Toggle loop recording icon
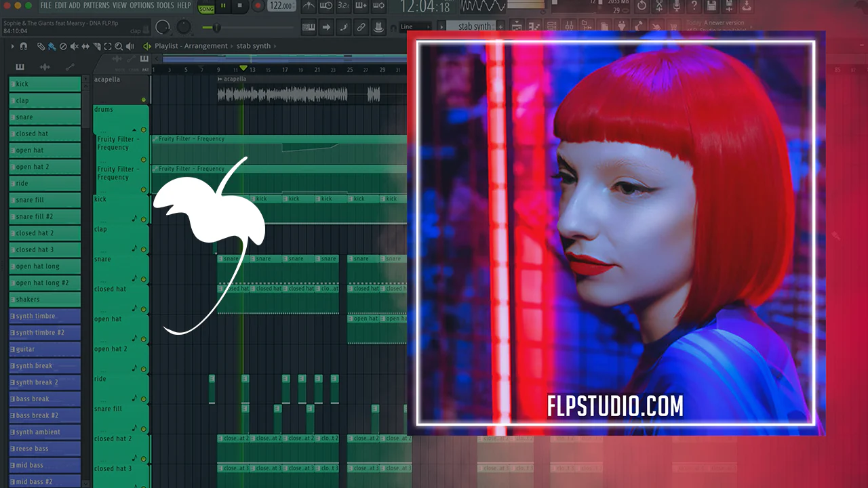 click(x=379, y=7)
